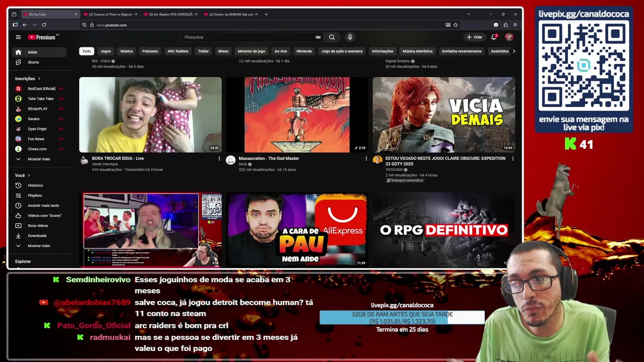Open the Inscrições section chevron
The image size is (644, 362).
tap(39, 78)
